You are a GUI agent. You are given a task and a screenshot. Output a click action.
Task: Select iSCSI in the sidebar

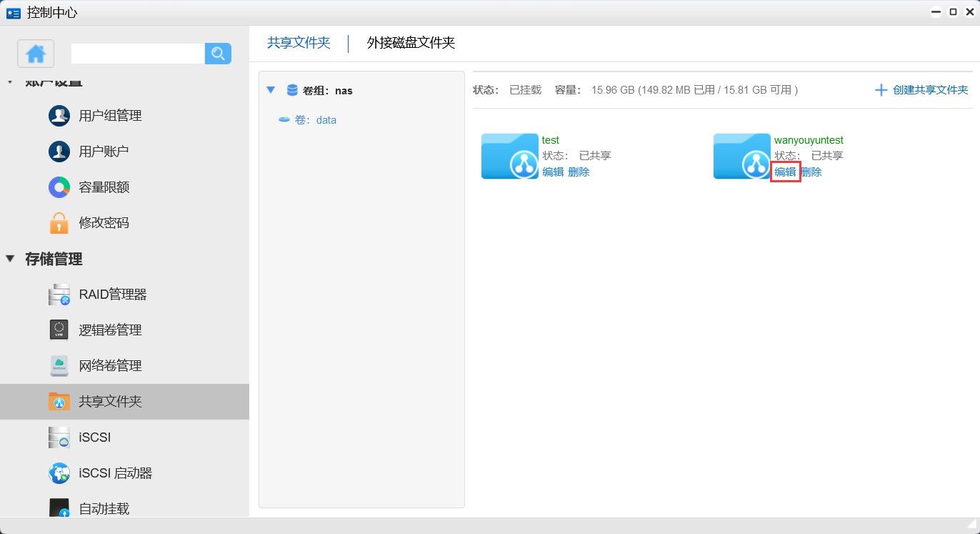pos(94,437)
